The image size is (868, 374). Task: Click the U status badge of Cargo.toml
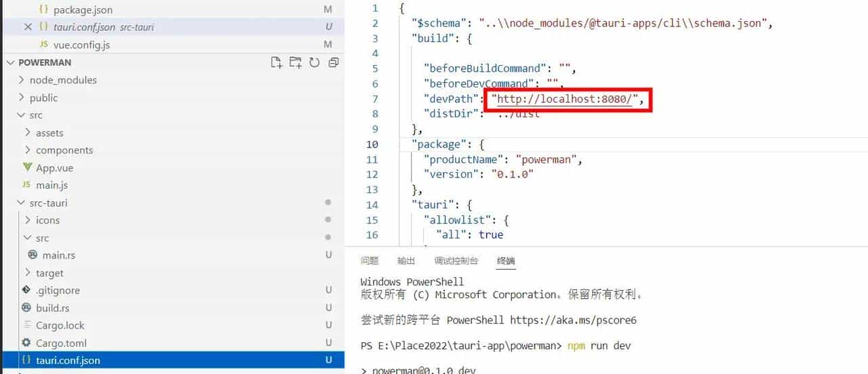click(328, 343)
